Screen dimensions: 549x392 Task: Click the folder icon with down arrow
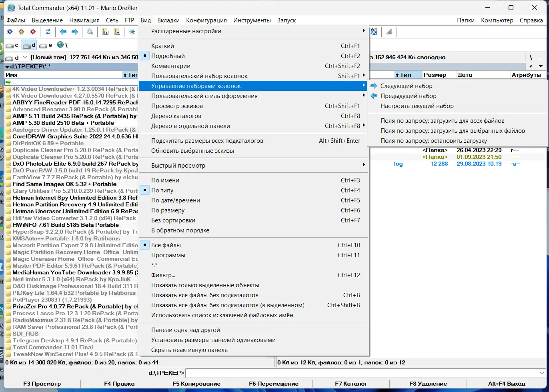pos(106,32)
